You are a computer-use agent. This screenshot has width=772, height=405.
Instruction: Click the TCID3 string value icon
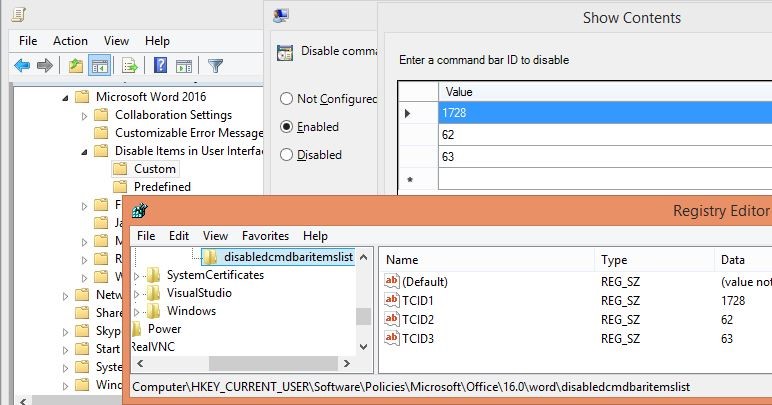[x=392, y=338]
